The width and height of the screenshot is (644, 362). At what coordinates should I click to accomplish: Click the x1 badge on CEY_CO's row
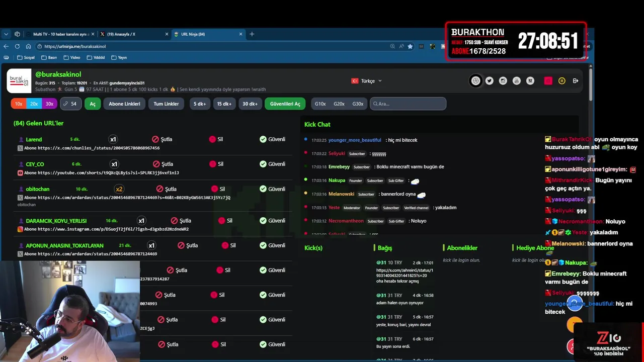coord(114,164)
